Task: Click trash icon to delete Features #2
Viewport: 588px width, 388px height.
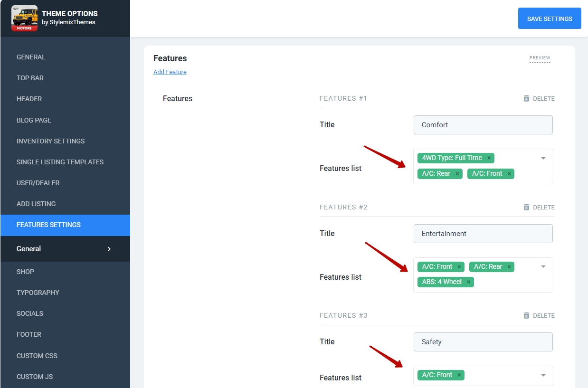Action: tap(526, 207)
